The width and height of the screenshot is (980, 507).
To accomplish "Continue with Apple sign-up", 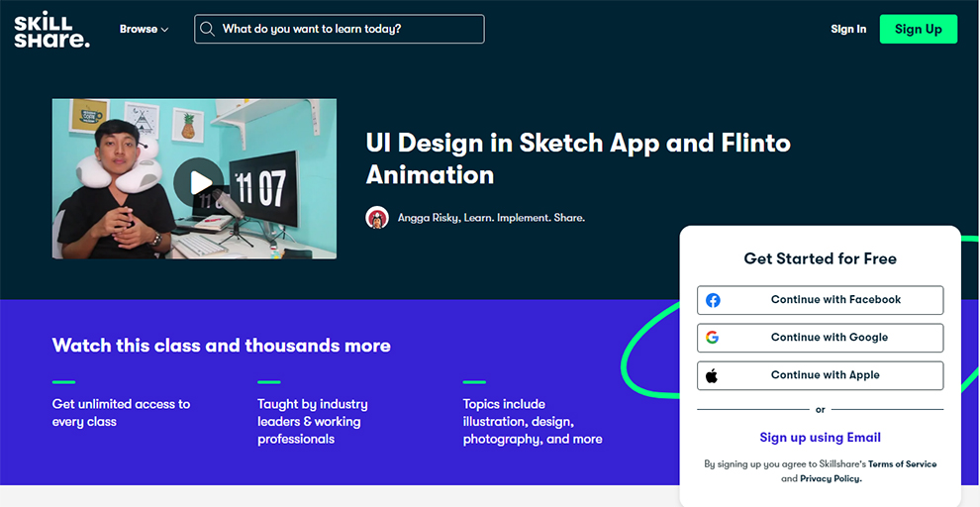I will (x=820, y=375).
